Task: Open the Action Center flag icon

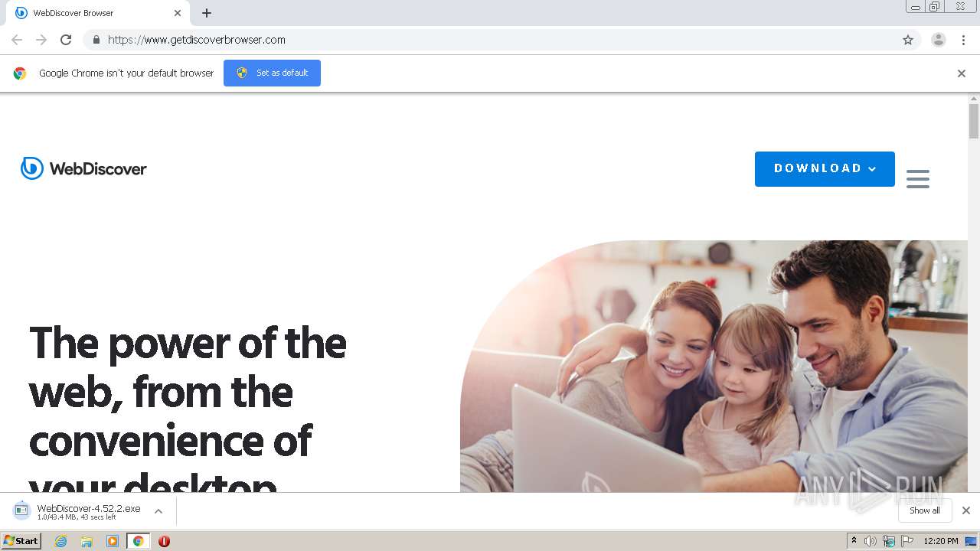Action: click(x=907, y=541)
